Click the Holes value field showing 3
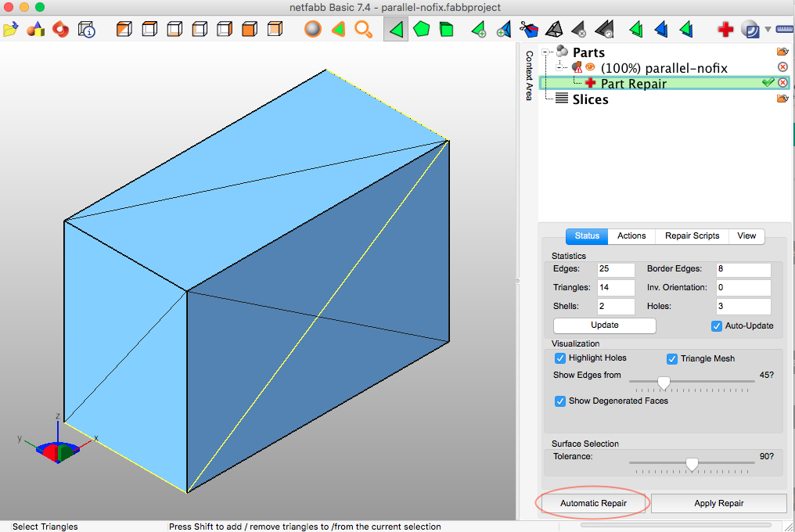The image size is (795, 532). (x=743, y=307)
